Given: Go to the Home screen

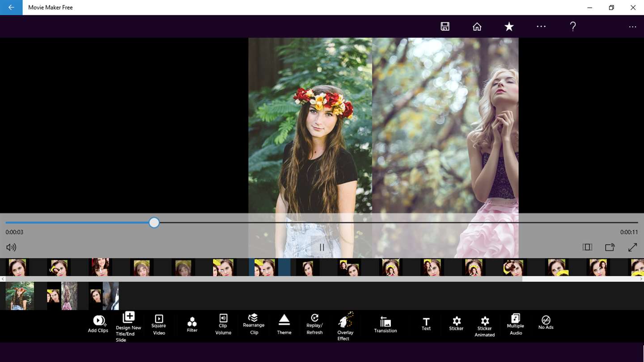Looking at the screenshot, I should pyautogui.click(x=477, y=26).
